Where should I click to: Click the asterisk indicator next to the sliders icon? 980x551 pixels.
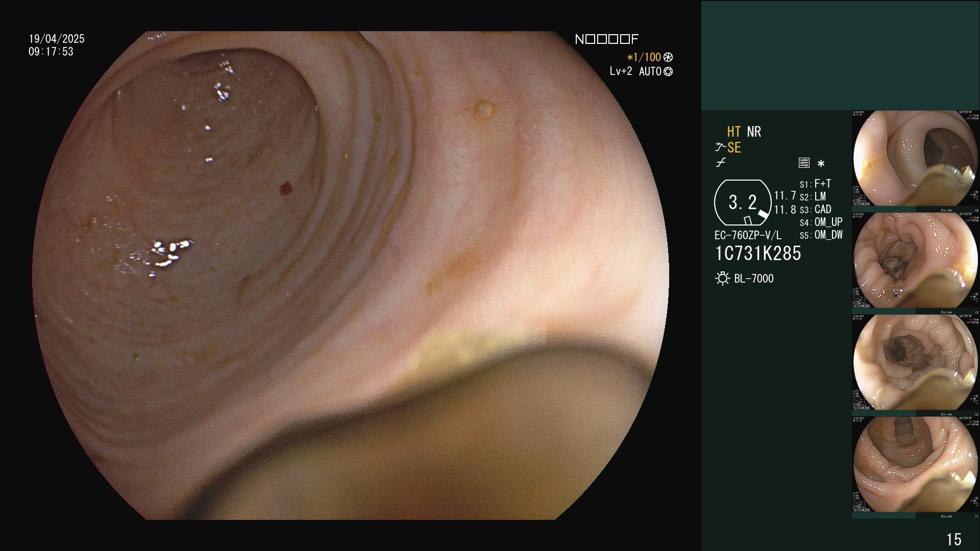tap(821, 163)
